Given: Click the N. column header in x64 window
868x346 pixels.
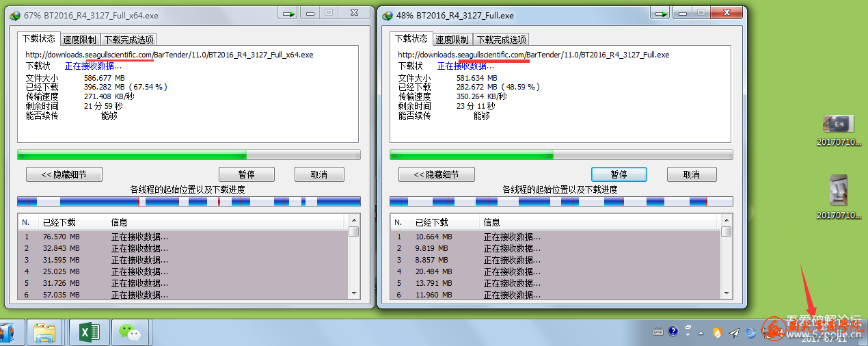Looking at the screenshot, I should tap(29, 222).
